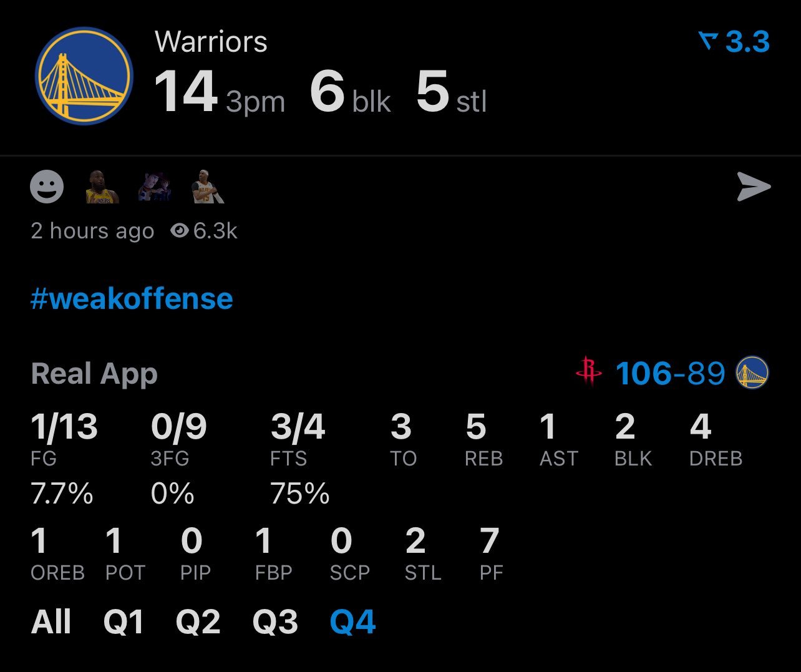Tap the Rockets logo beside the score

588,373
